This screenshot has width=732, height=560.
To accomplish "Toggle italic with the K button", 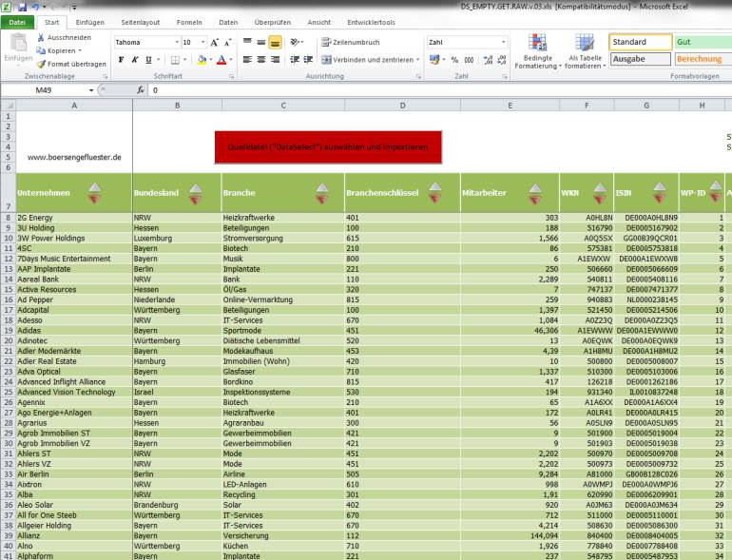I will click(x=135, y=60).
